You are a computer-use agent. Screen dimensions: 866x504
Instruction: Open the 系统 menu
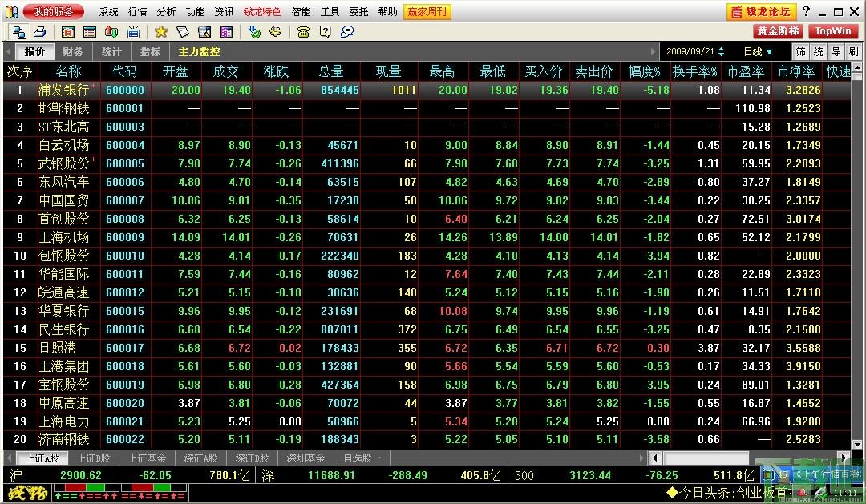click(109, 11)
